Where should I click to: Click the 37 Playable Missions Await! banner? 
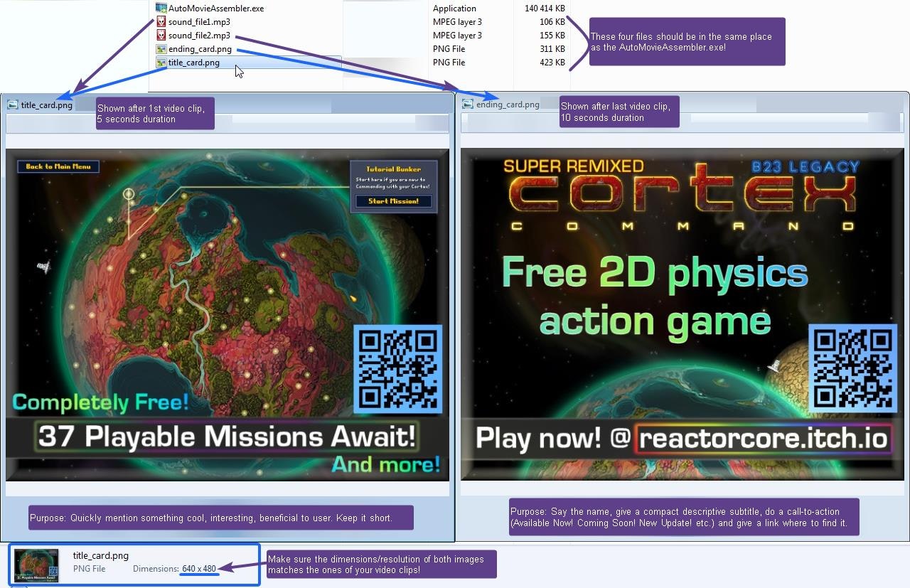click(x=227, y=436)
